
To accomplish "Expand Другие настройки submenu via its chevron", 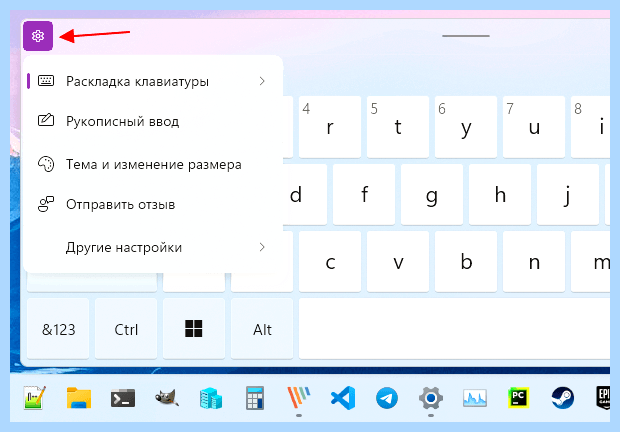I will 262,247.
